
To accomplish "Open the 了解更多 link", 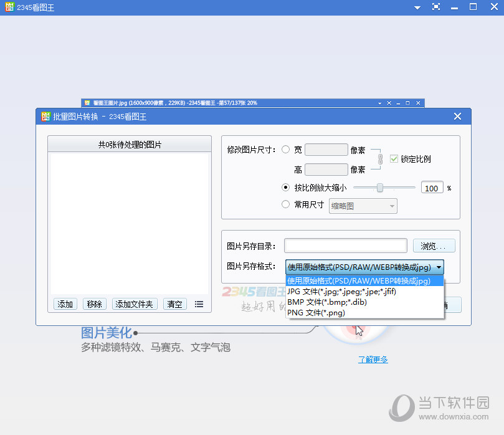I will coord(372,360).
